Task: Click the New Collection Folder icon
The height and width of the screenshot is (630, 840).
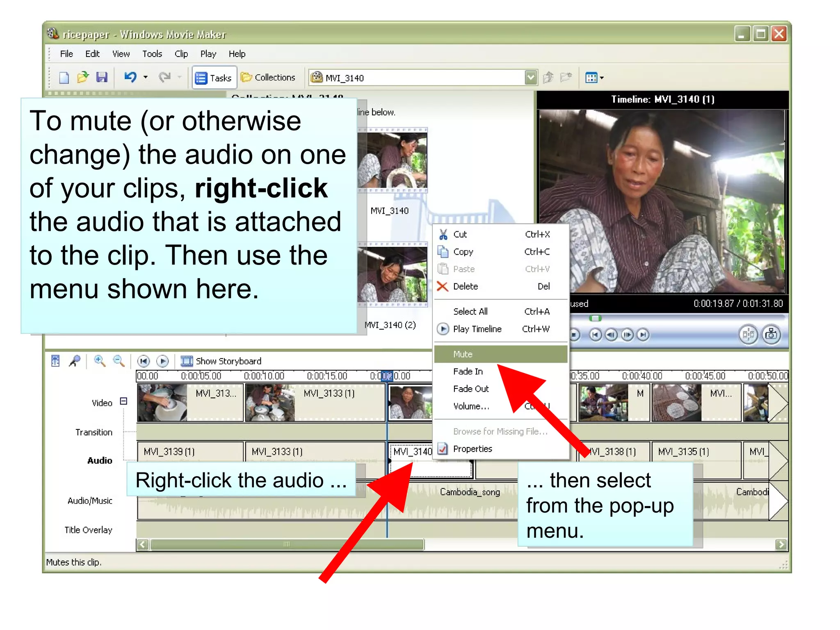Action: [566, 77]
